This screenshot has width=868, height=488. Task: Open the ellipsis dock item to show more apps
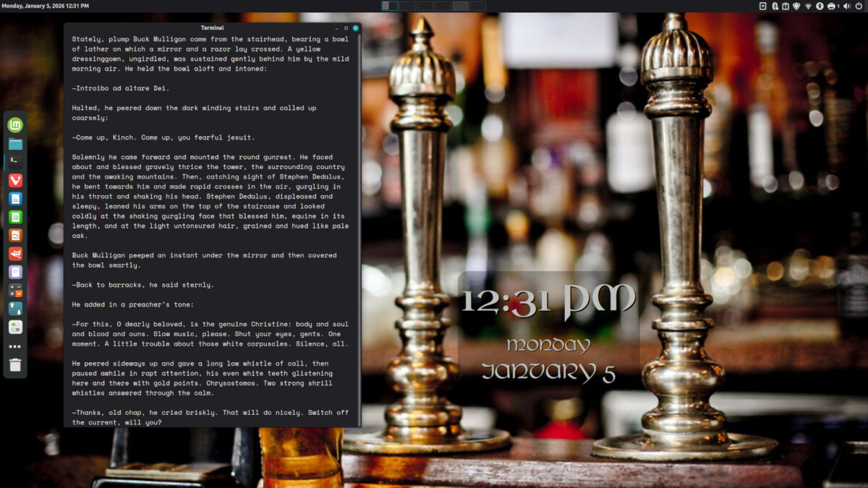(x=13, y=346)
